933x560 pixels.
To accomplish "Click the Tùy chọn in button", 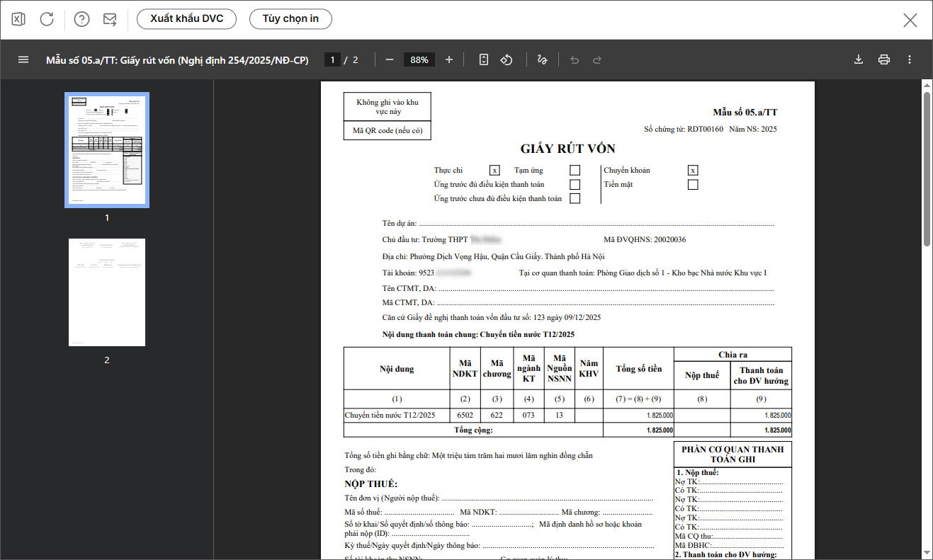I will tap(290, 19).
